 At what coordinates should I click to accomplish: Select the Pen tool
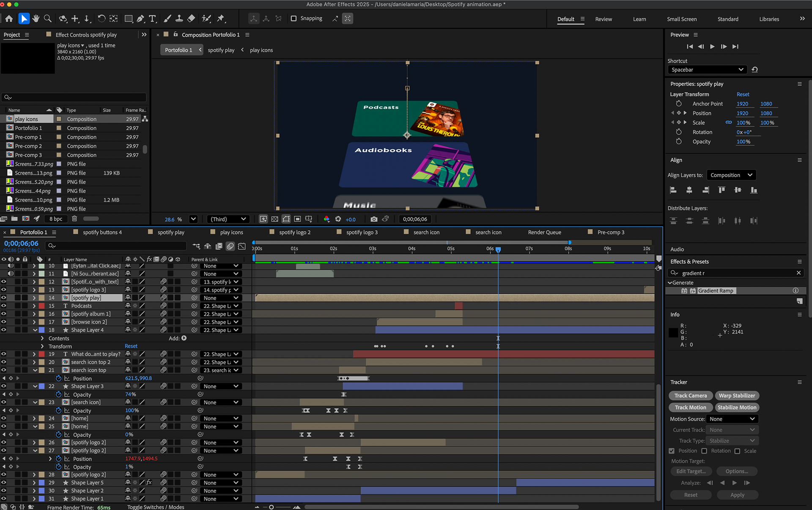pos(140,19)
